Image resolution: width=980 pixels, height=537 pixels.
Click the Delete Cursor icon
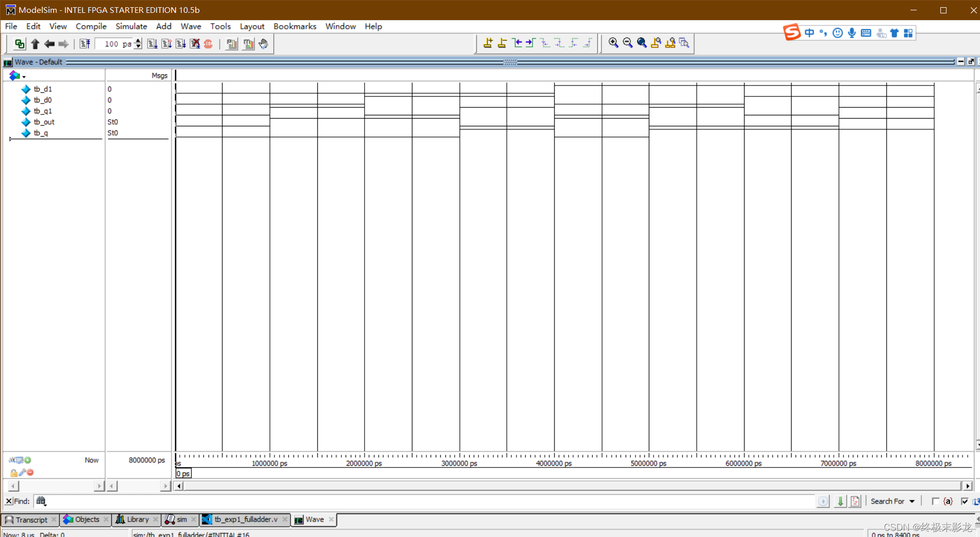[502, 43]
